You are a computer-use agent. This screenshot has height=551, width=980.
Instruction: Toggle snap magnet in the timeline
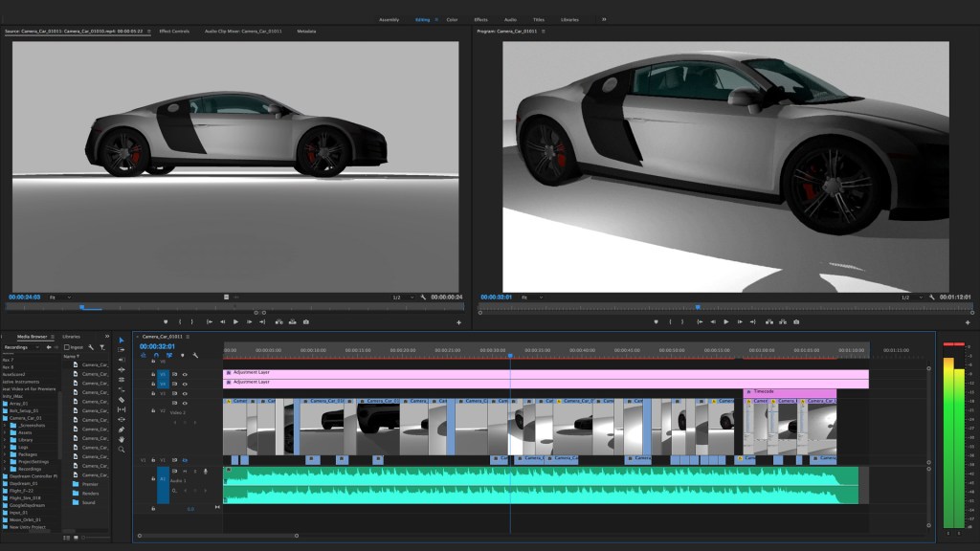click(x=156, y=355)
